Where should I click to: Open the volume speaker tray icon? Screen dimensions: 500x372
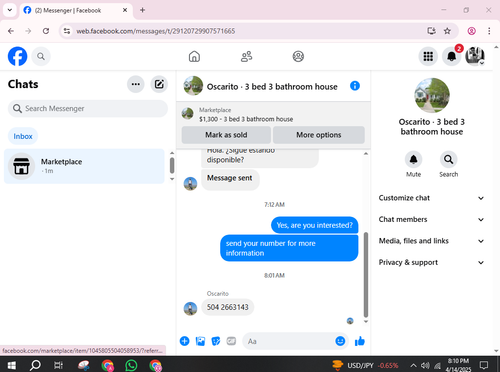point(425,365)
